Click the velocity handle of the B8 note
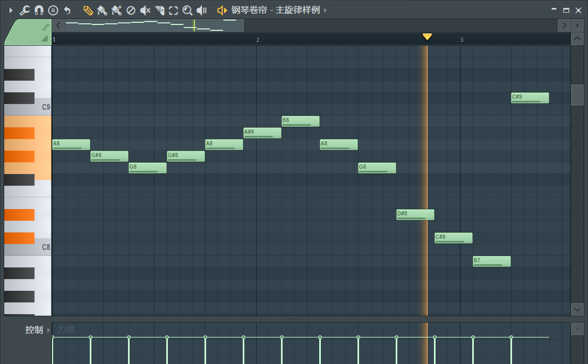The height and width of the screenshot is (364, 588). (282, 337)
